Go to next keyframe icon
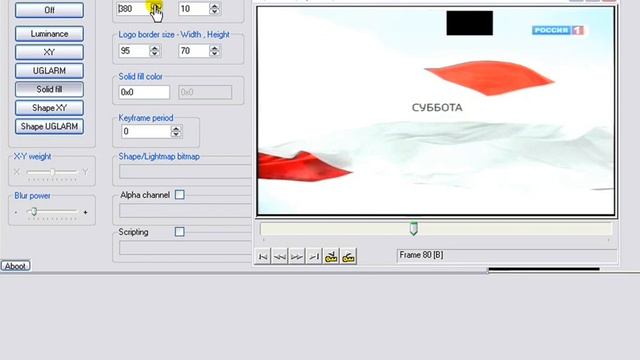 click(x=348, y=257)
